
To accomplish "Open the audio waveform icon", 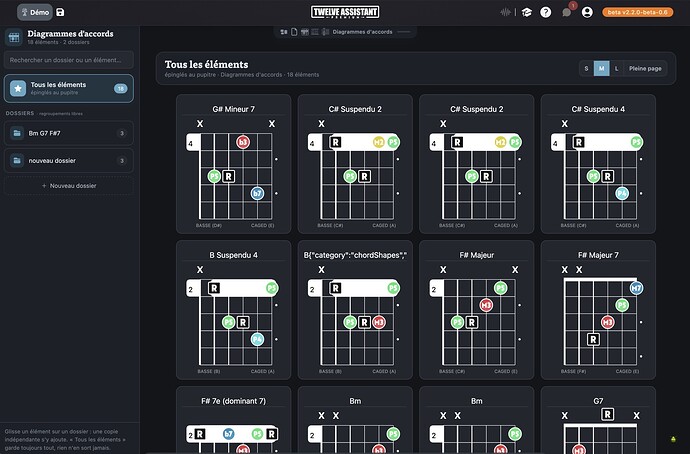I will coord(506,12).
